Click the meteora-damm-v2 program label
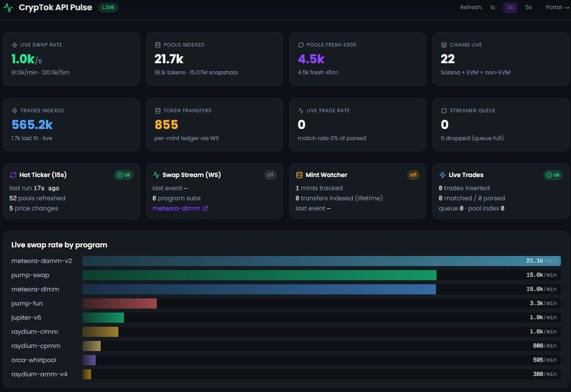Viewport: 571px width, 392px height. pos(41,261)
